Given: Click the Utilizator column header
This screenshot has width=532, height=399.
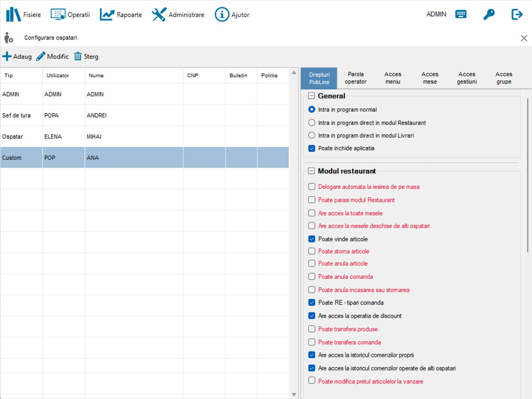Looking at the screenshot, I should [63, 75].
